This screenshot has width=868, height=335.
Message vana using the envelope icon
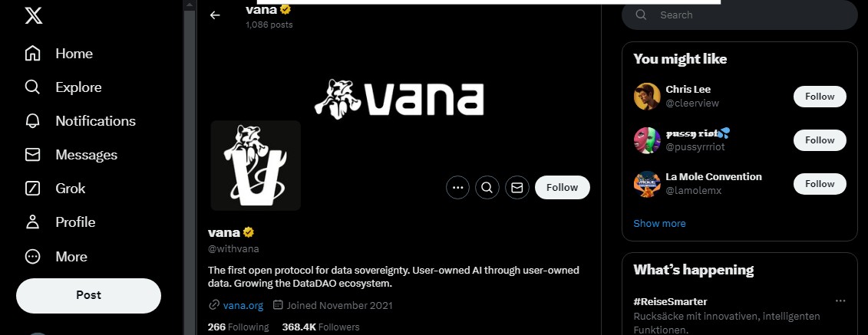point(517,187)
